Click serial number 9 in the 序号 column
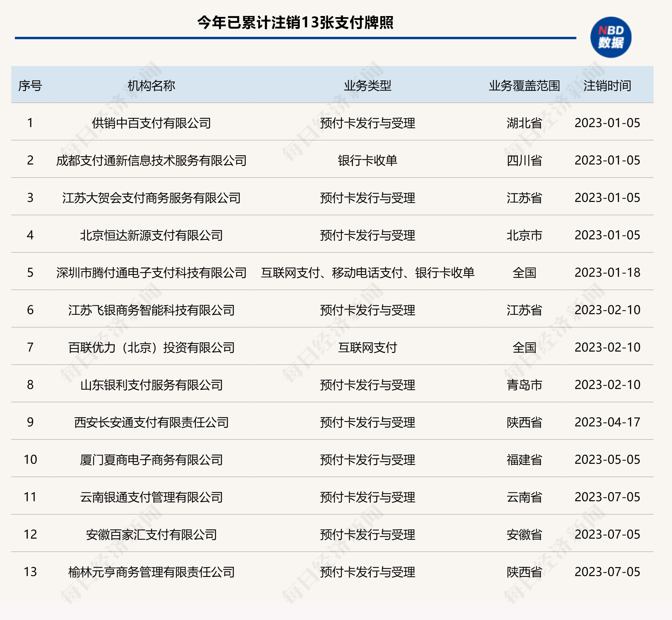The height and width of the screenshot is (620, 672). point(30,422)
